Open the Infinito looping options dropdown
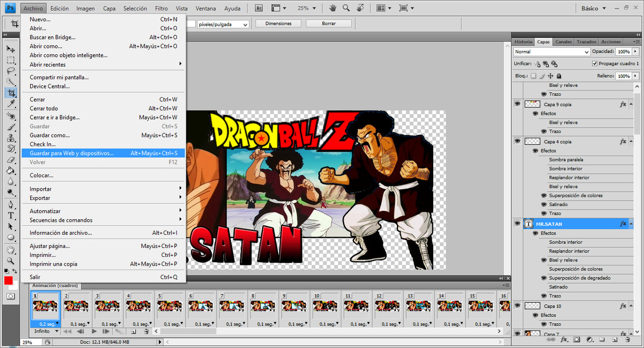 [46, 331]
